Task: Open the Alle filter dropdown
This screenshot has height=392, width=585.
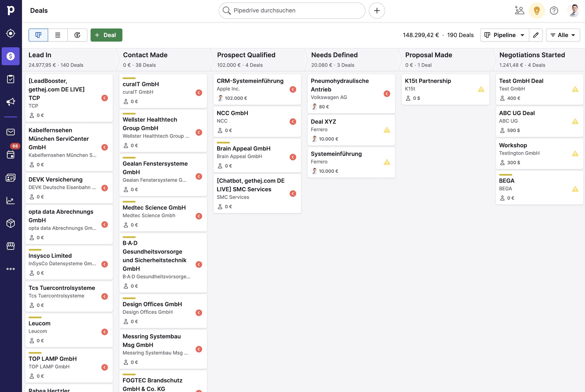Action: 562,35
